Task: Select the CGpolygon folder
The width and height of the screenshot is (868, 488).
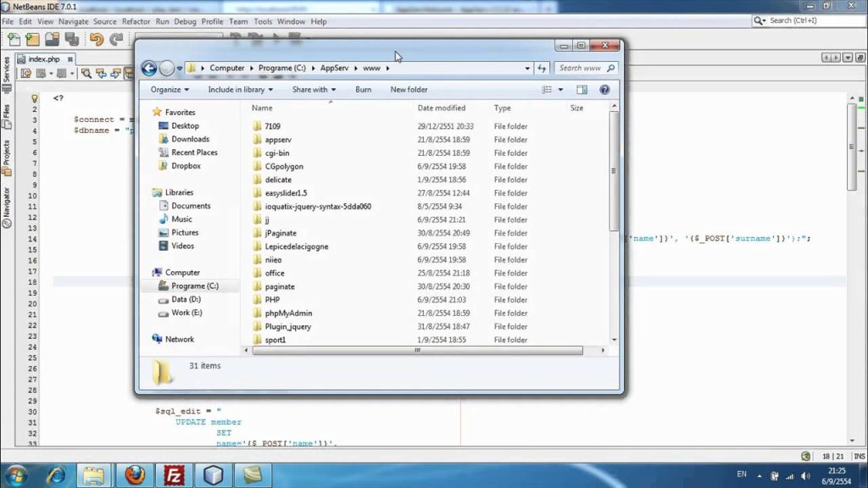Action: point(284,167)
